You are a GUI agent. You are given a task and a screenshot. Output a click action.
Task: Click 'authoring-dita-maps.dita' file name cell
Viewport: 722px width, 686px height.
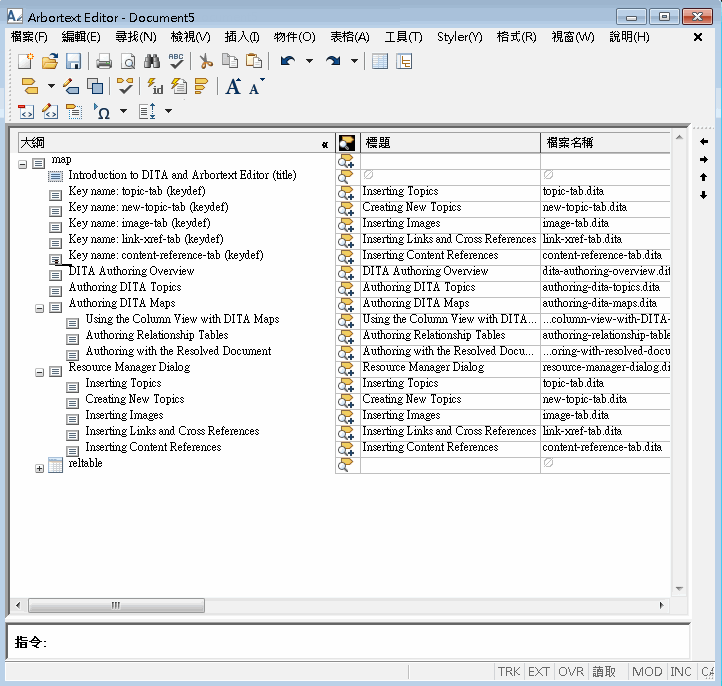coord(605,303)
